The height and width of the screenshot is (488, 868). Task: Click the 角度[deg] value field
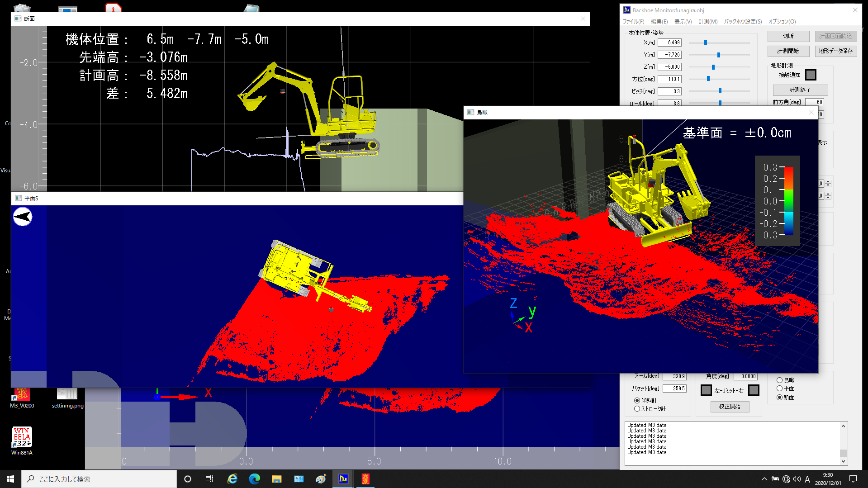click(x=745, y=376)
